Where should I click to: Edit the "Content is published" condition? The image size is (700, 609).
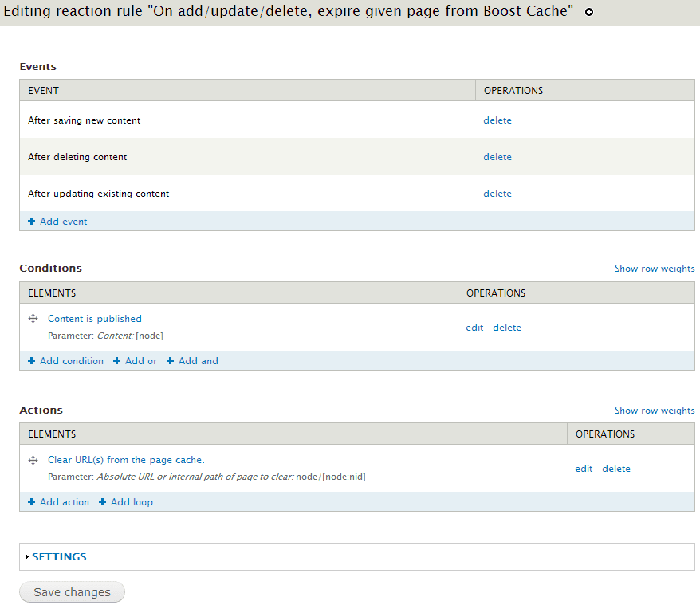coord(474,327)
